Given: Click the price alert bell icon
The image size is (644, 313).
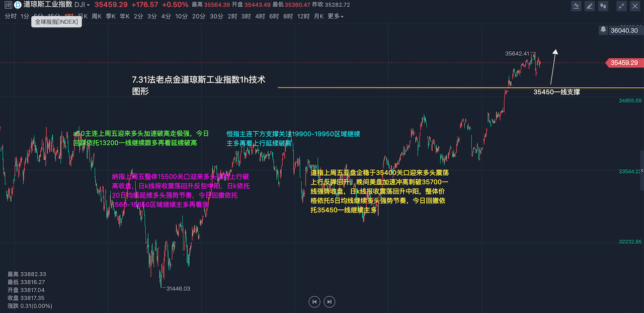Looking at the screenshot, I should pyautogui.click(x=603, y=30).
